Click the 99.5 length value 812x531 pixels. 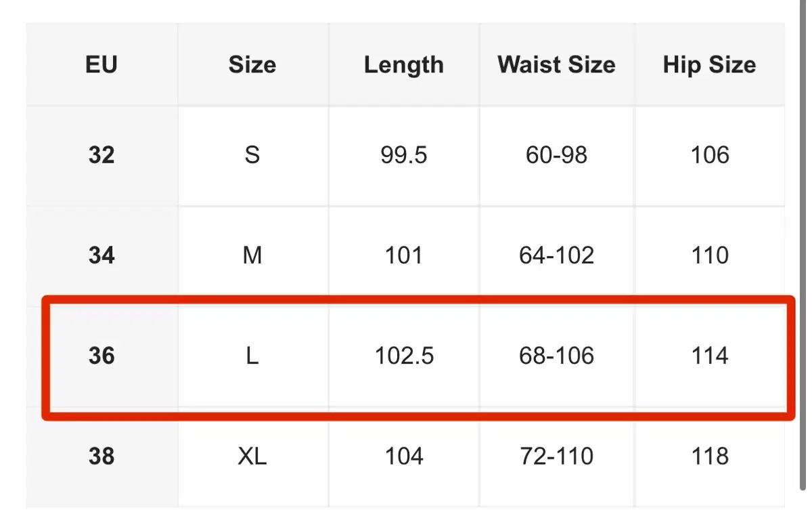pos(404,155)
